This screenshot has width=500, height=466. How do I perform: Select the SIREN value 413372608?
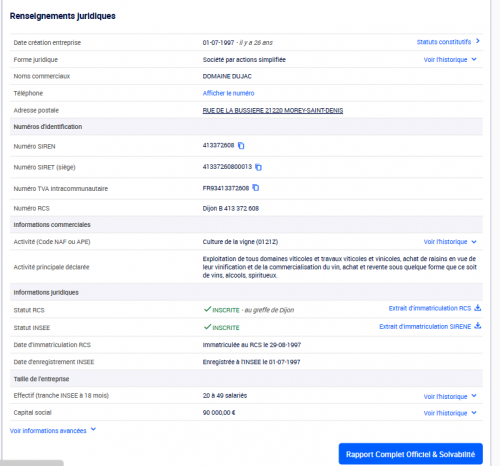218,145
